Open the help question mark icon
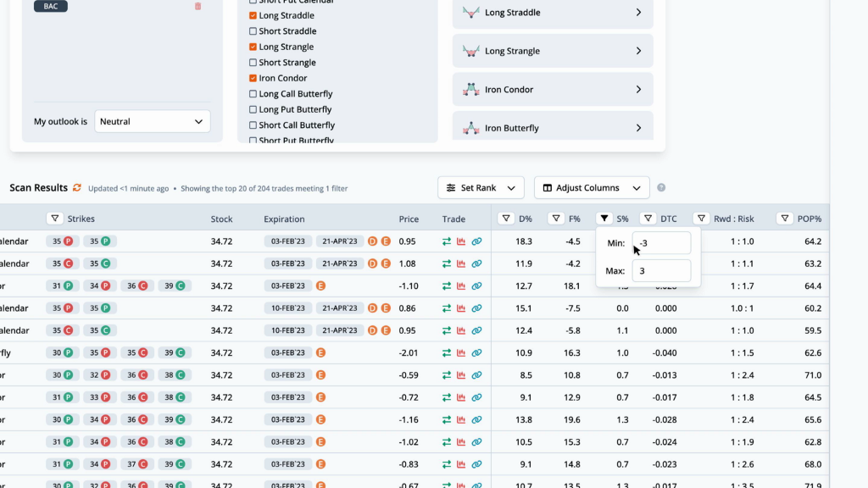Screen dimensions: 868x488 [x=661, y=187]
